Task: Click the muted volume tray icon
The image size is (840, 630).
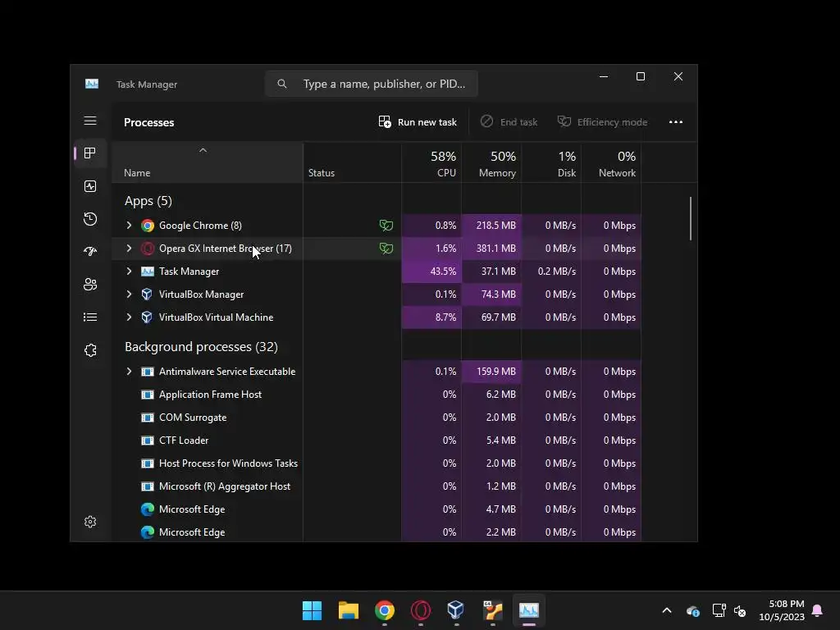Action: point(740,610)
